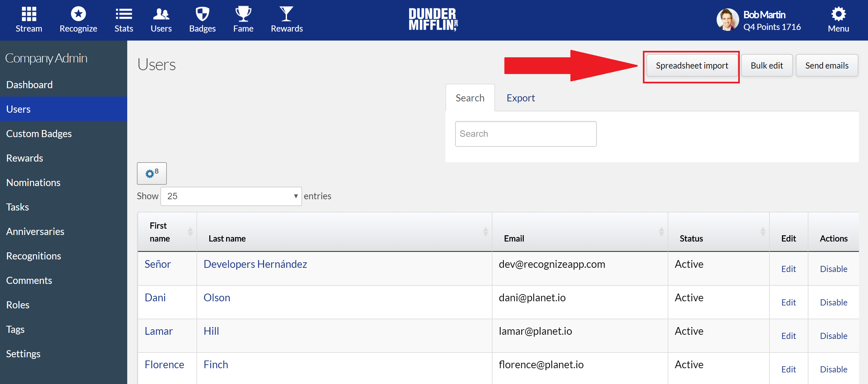Click the Send emails button
The width and height of the screenshot is (868, 384).
[x=827, y=65]
